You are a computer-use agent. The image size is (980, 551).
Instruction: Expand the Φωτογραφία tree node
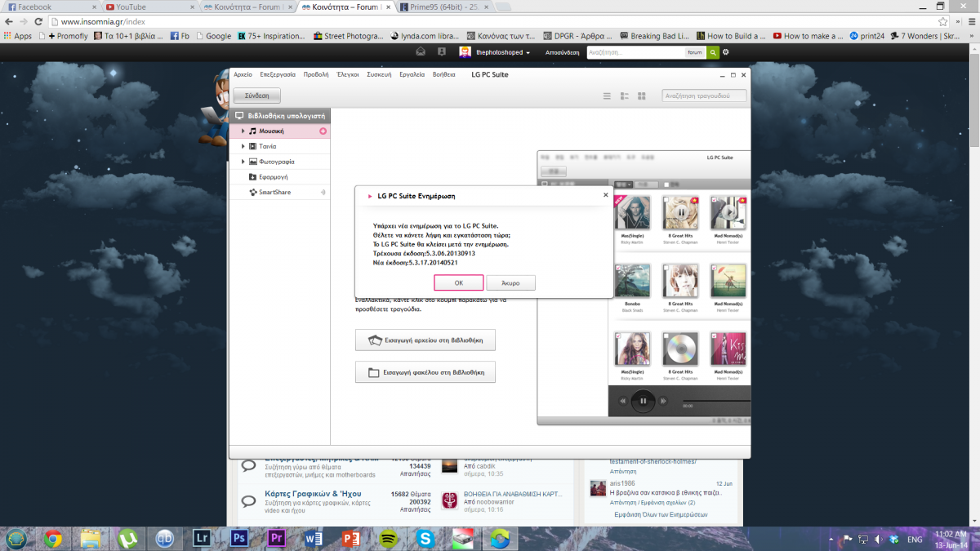243,162
